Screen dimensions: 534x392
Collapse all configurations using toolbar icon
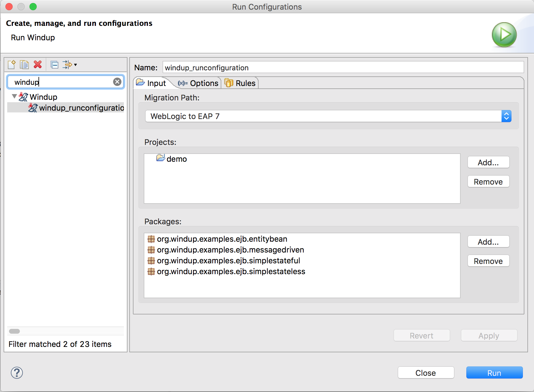pyautogui.click(x=54, y=65)
